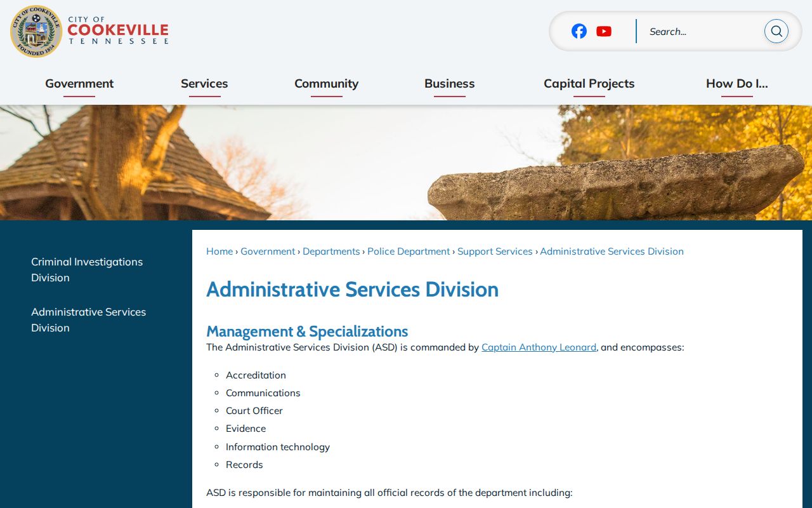The width and height of the screenshot is (812, 508).
Task: Click the City of Cookeville logo
Action: (89, 32)
